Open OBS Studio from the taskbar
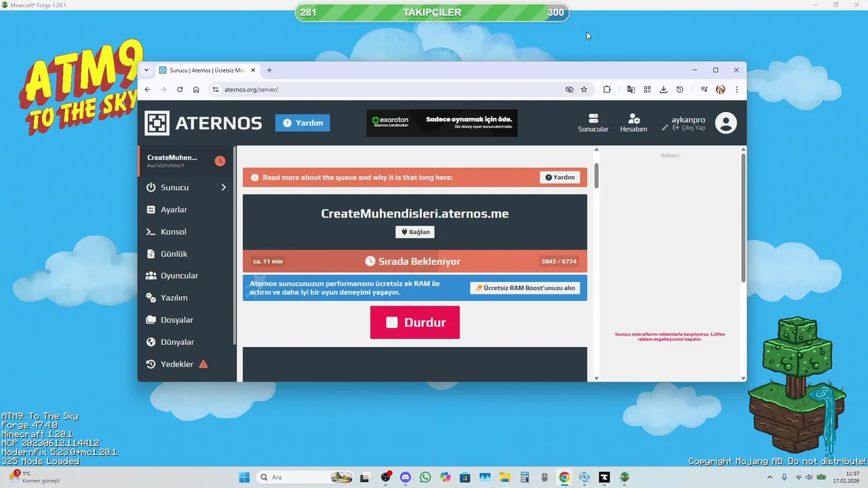The width and height of the screenshot is (868, 488). (x=386, y=477)
